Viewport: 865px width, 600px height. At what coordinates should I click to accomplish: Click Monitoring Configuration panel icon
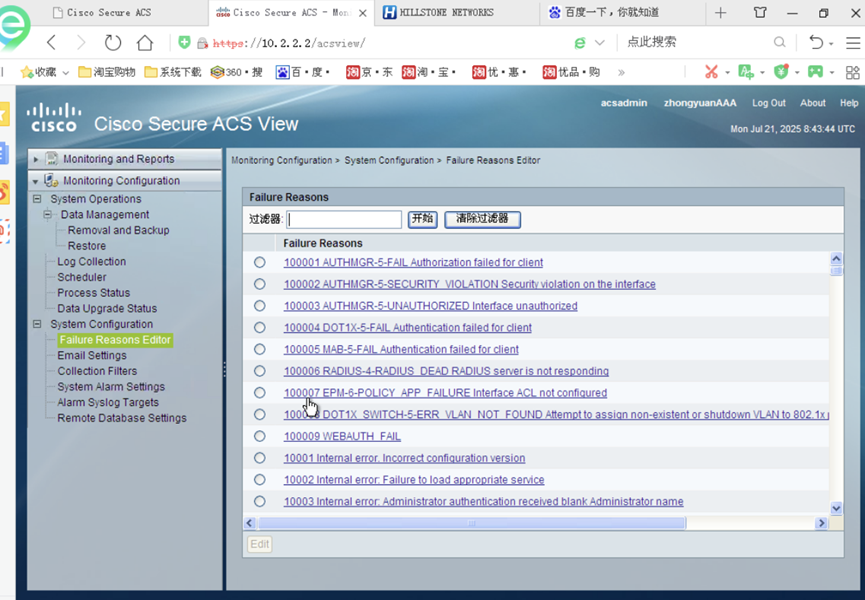51,180
